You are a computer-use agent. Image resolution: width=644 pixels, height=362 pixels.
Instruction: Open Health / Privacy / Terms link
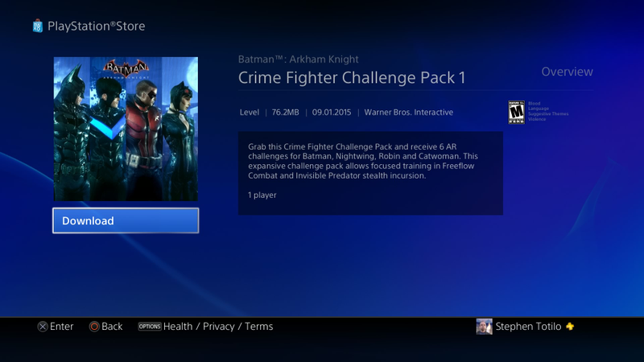218,327
